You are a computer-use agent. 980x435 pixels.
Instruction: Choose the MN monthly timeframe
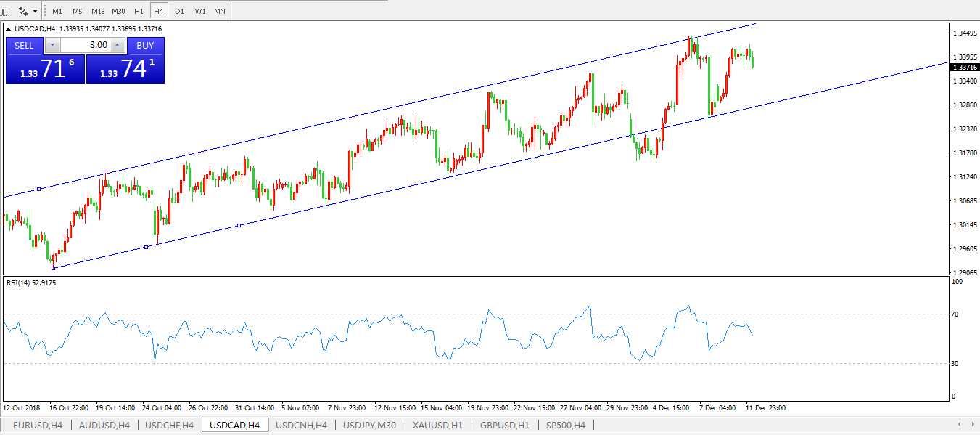pos(219,11)
